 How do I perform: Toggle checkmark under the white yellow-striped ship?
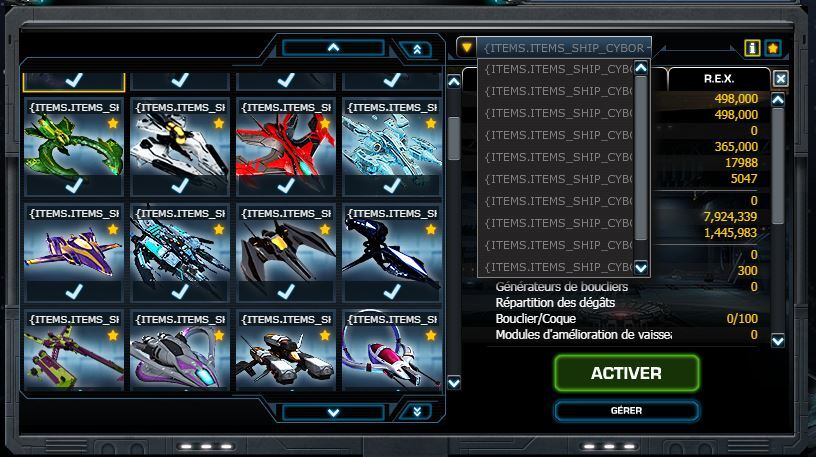click(x=180, y=185)
